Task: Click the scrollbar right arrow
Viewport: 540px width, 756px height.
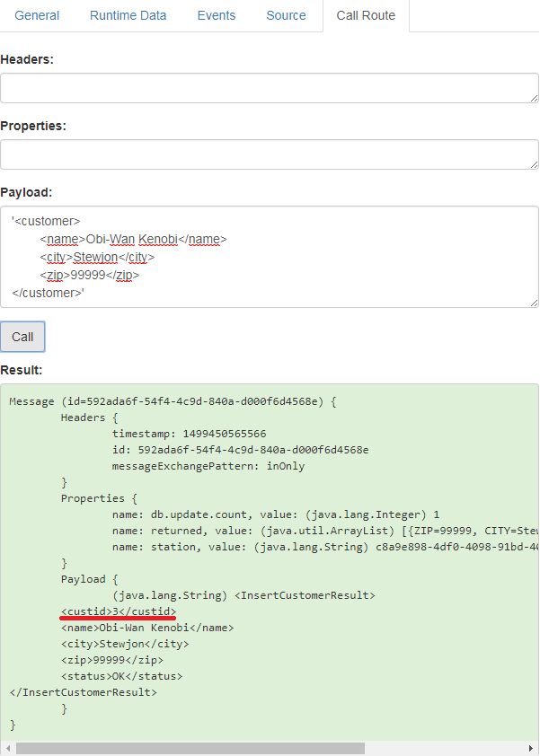Action: pos(531,748)
